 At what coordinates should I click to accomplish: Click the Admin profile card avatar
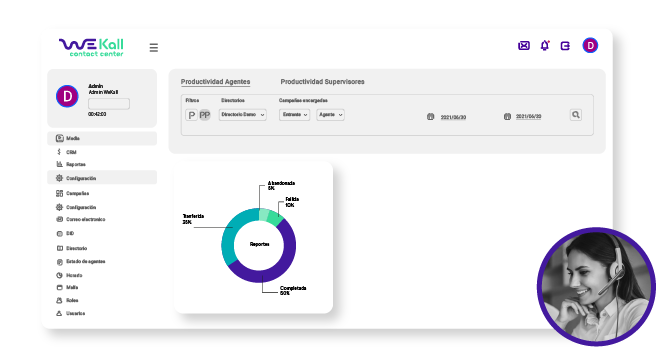click(x=67, y=96)
